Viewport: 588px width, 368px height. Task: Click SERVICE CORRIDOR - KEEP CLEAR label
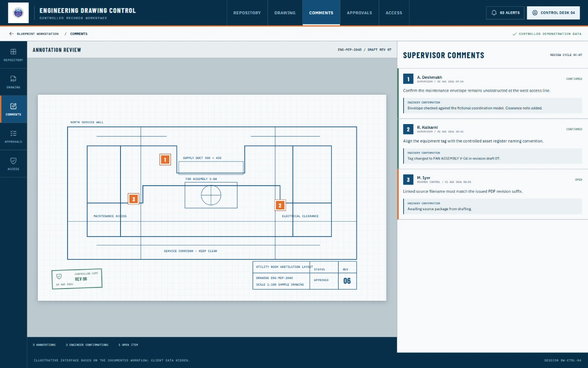(x=190, y=251)
